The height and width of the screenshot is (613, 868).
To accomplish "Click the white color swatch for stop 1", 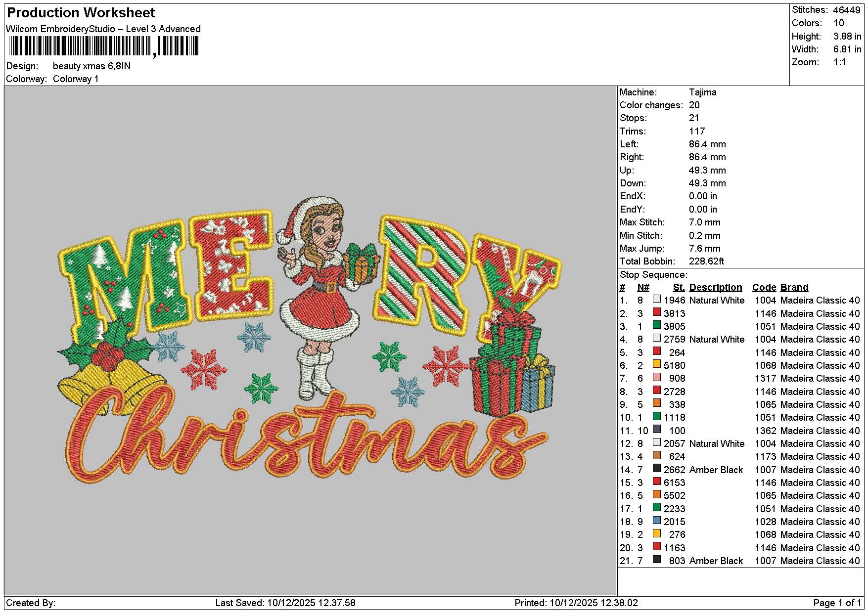I will click(657, 299).
